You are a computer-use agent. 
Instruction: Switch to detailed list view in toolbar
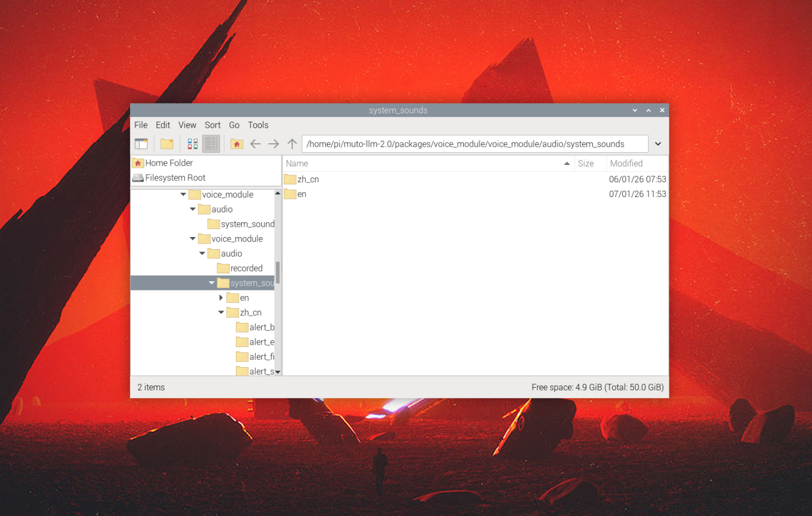pyautogui.click(x=211, y=144)
